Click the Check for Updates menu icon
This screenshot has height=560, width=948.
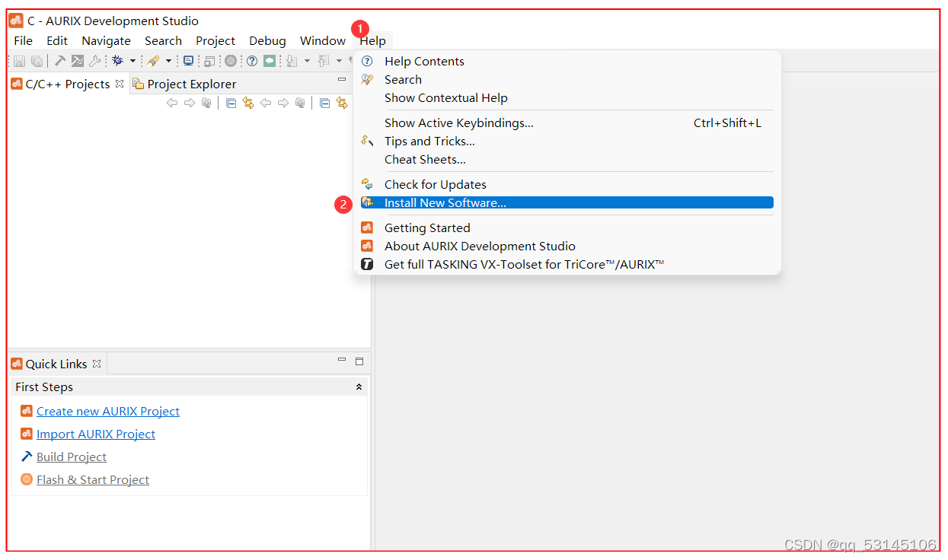click(367, 184)
